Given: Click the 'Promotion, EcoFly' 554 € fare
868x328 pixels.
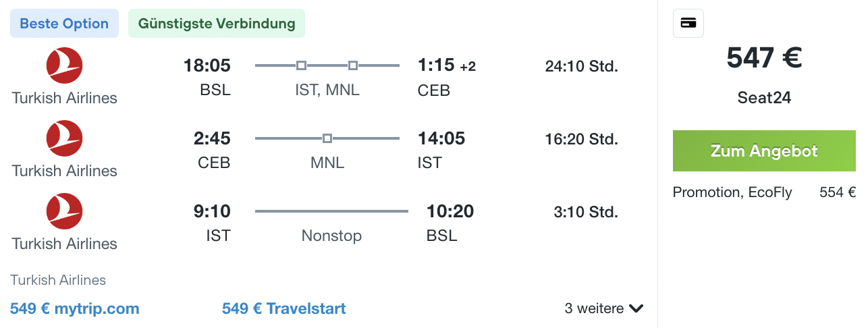Looking at the screenshot, I should (764, 192).
